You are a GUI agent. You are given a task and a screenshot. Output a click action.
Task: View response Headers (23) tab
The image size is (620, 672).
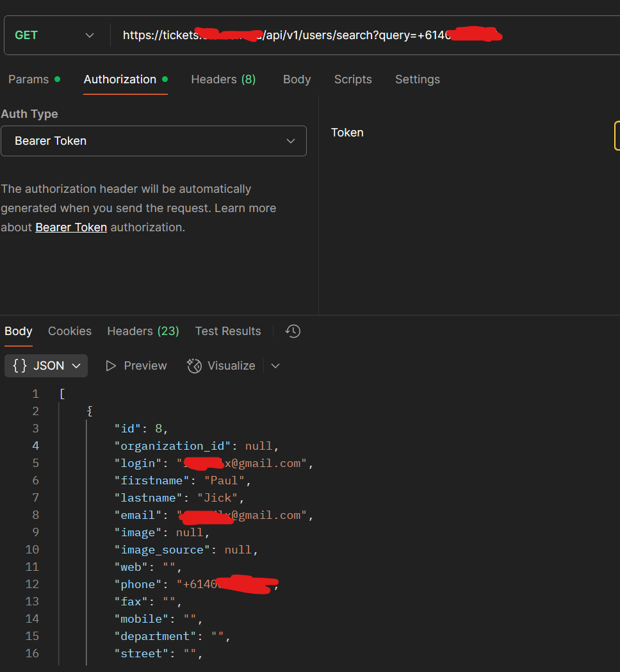click(143, 331)
